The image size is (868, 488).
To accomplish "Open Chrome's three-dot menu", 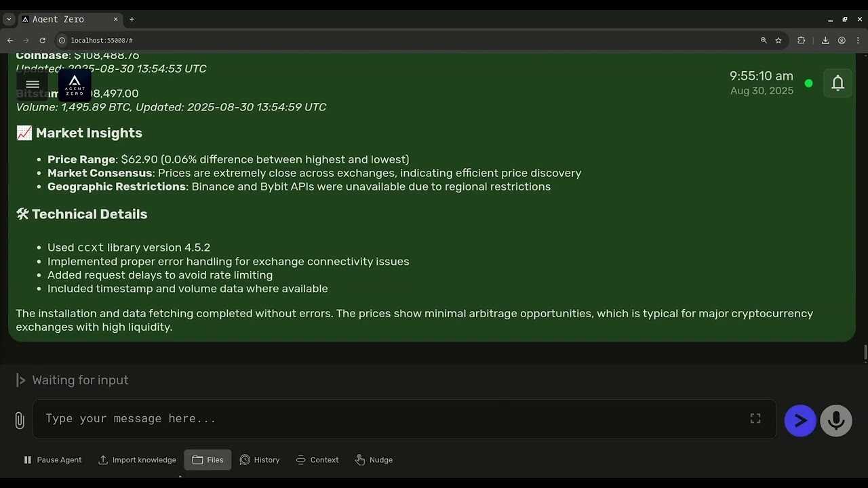I will 858,41.
